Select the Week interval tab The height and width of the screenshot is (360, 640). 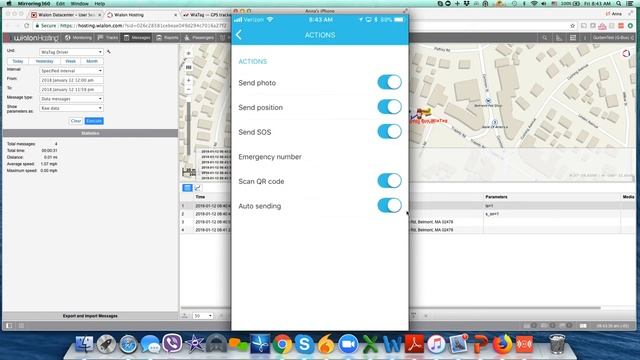pos(71,61)
